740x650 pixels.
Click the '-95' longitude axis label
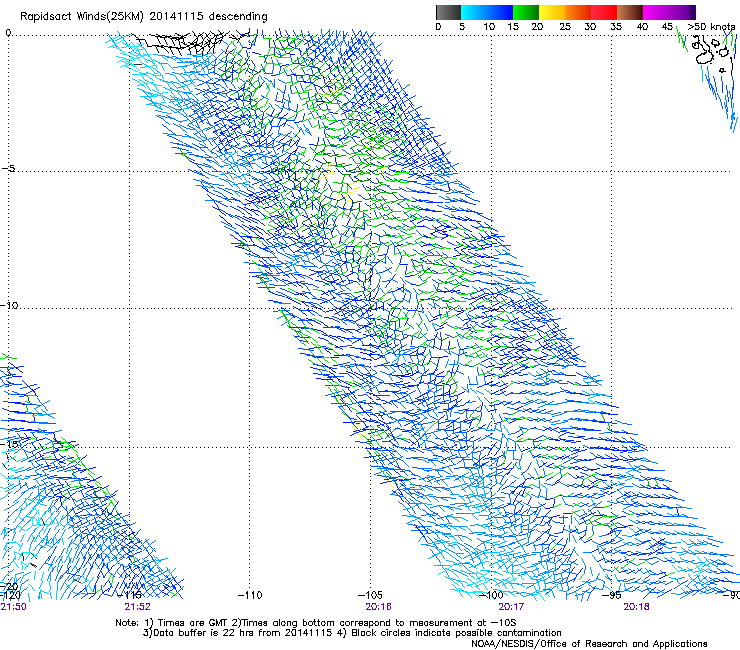[612, 595]
